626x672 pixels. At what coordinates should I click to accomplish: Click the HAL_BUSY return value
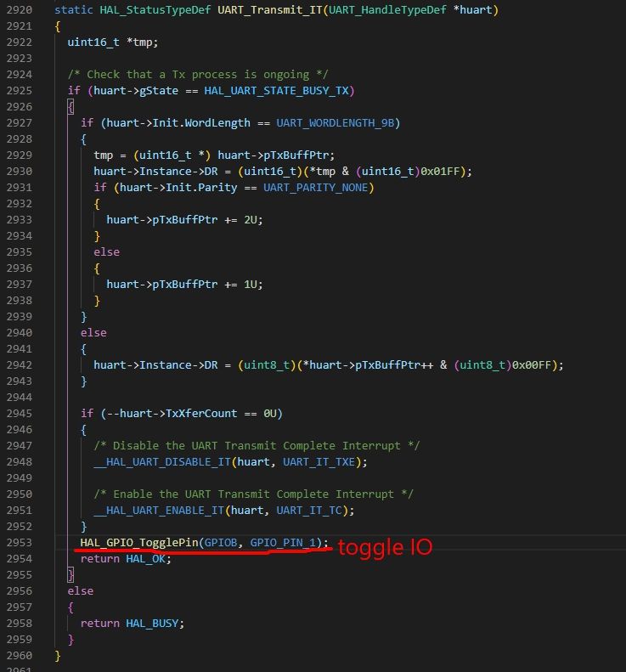(152, 624)
